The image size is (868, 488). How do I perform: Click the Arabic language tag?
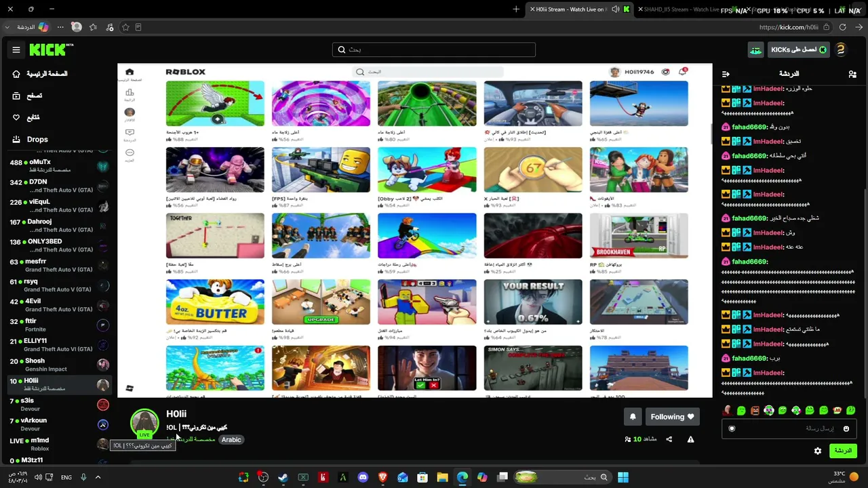coord(231,439)
